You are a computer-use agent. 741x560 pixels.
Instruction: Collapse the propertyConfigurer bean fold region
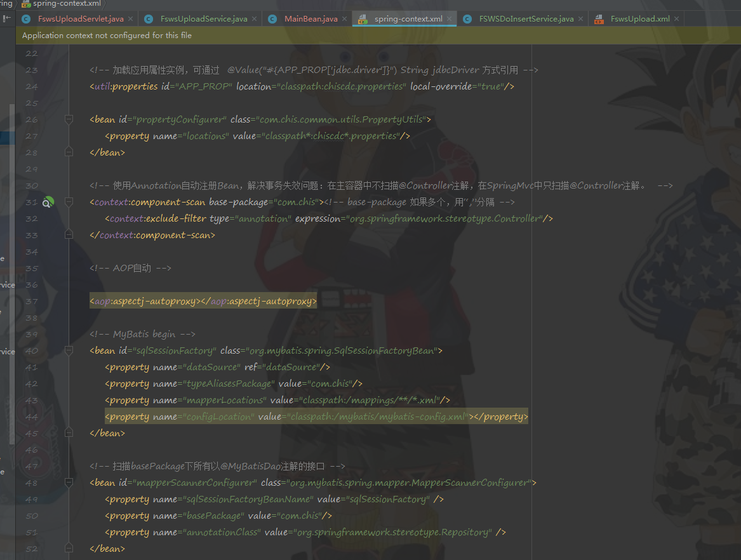pyautogui.click(x=69, y=118)
